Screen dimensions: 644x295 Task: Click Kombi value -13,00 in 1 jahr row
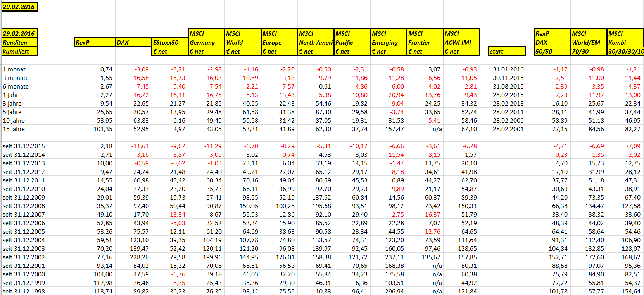(x=632, y=95)
